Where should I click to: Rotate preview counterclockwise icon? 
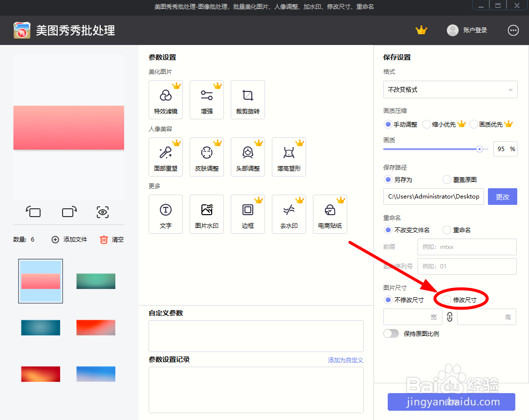pos(33,212)
